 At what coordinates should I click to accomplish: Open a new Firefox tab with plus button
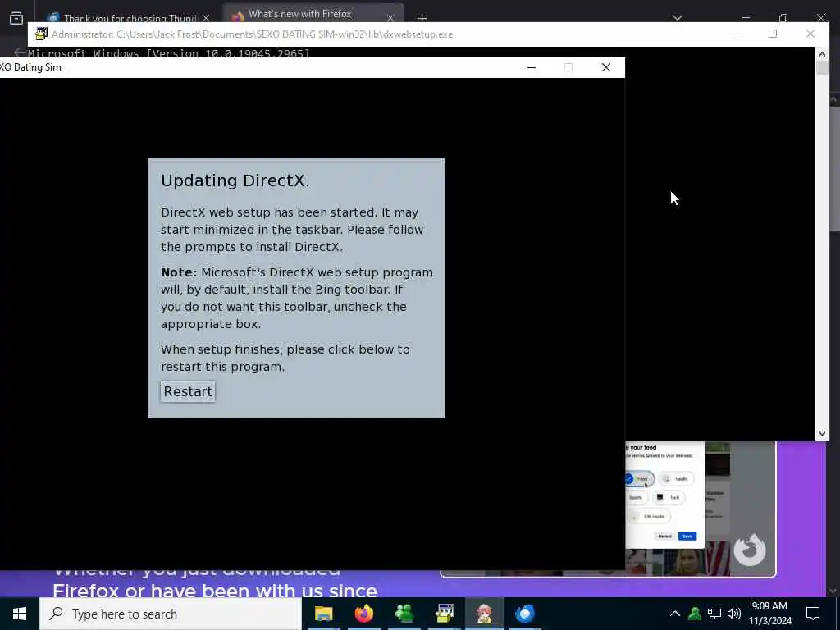[422, 18]
